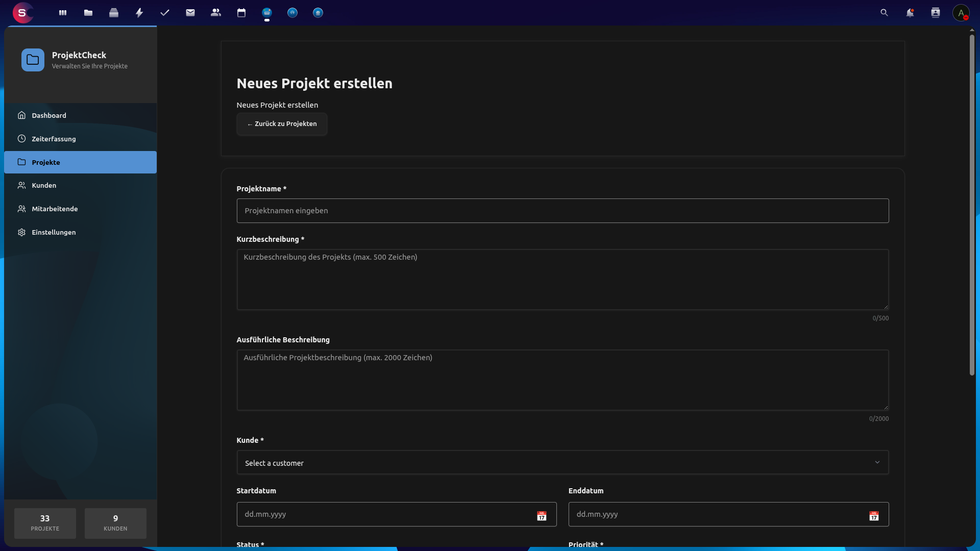This screenshot has width=980, height=551.
Task: Open the Startdatum calendar picker
Action: click(x=542, y=514)
